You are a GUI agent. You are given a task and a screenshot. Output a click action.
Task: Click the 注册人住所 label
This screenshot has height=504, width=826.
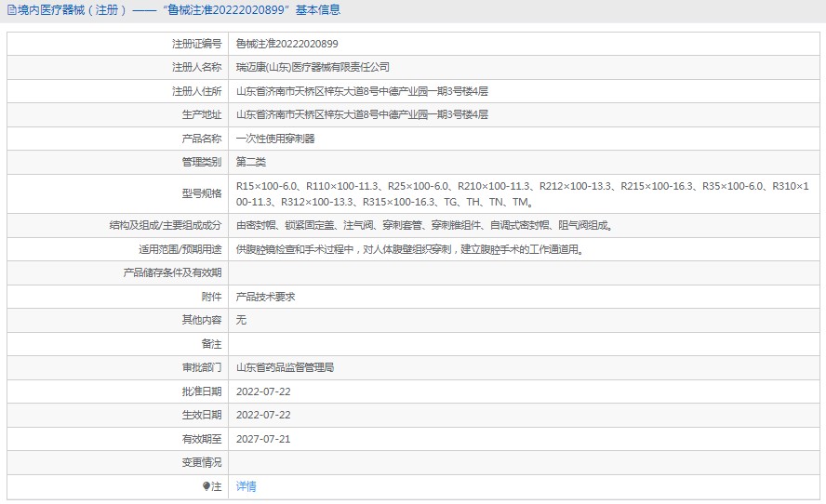[197, 91]
